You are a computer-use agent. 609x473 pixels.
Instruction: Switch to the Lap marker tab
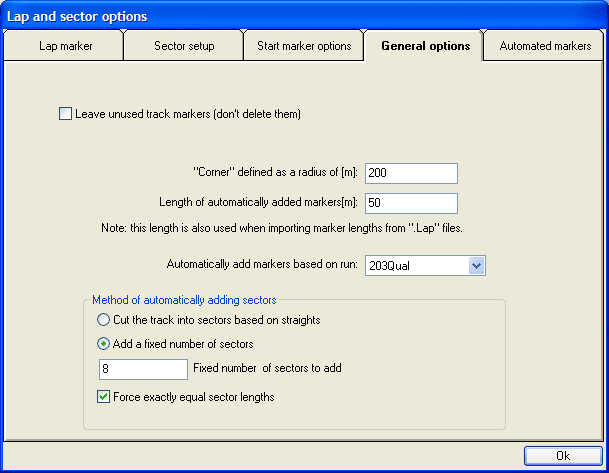65,46
